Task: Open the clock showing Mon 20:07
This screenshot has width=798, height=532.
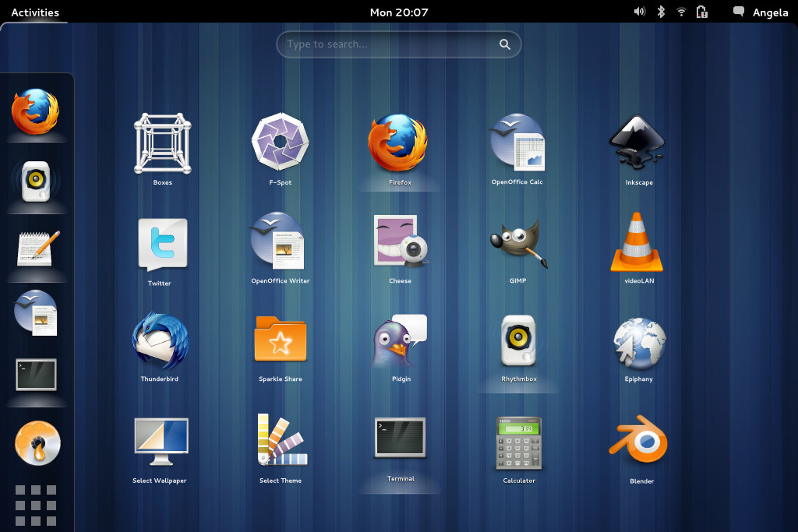Action: [399, 12]
